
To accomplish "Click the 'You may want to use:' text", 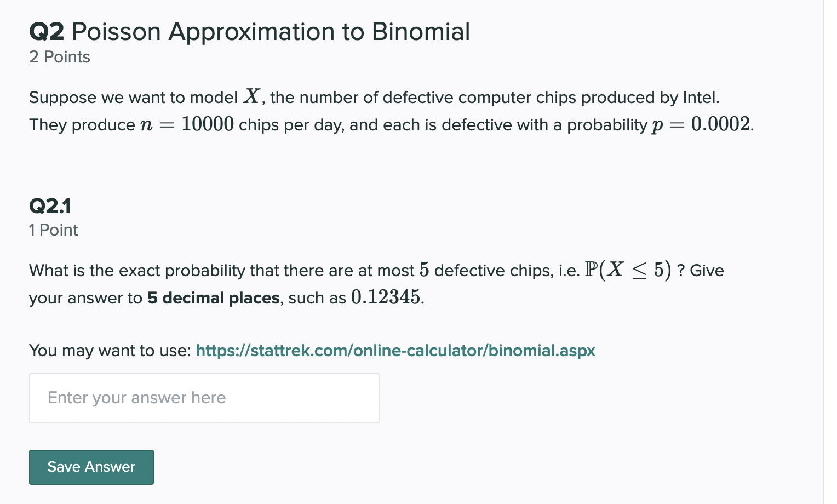I will [109, 351].
